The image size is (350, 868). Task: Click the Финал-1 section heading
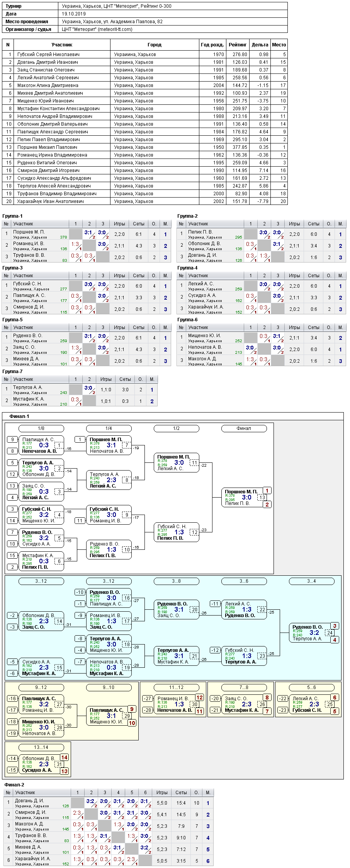19,416
